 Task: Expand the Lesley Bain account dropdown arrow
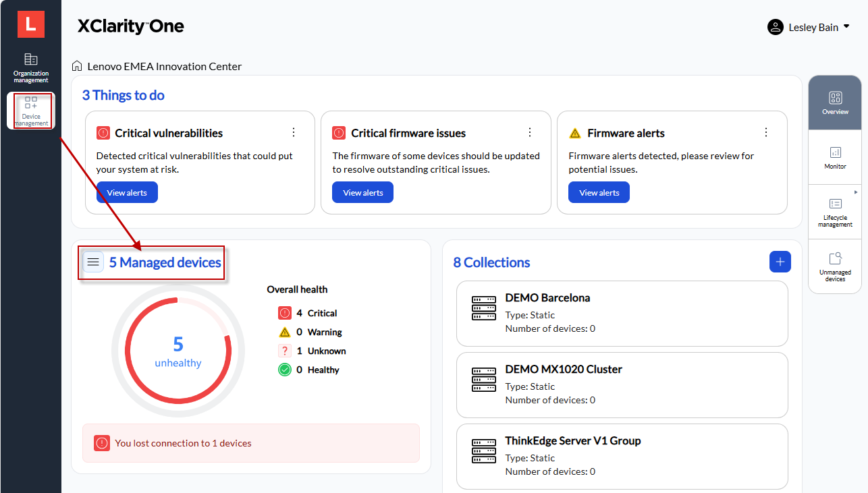pyautogui.click(x=846, y=27)
